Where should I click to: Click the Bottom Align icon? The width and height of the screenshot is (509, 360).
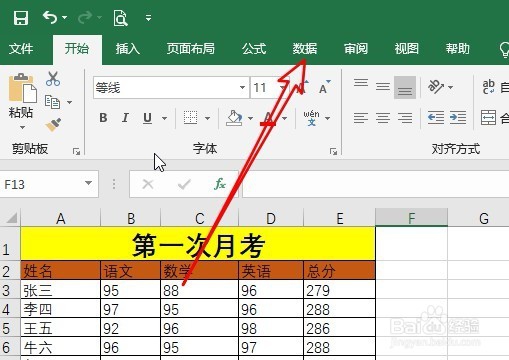tap(405, 87)
